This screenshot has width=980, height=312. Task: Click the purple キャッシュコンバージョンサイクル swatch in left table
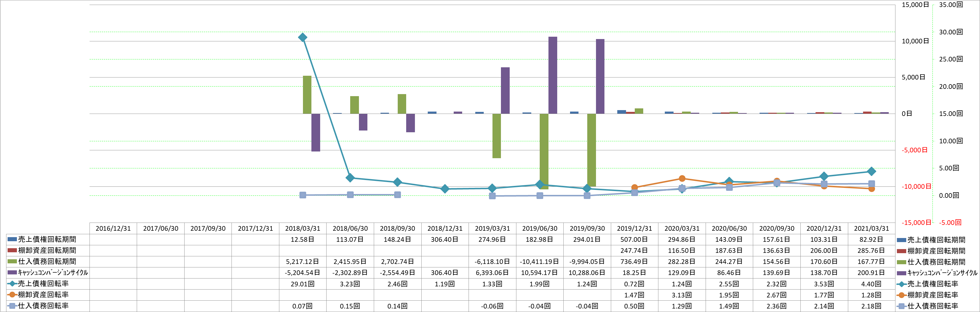12,272
